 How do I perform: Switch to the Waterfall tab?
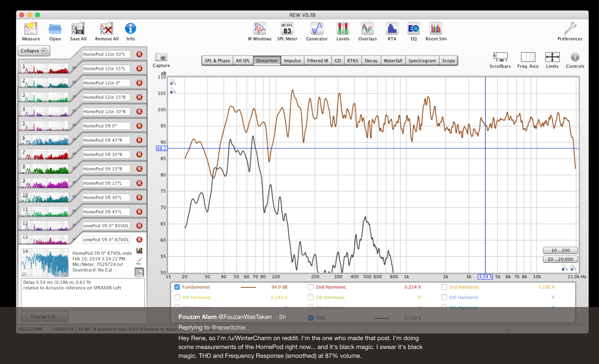coord(393,61)
